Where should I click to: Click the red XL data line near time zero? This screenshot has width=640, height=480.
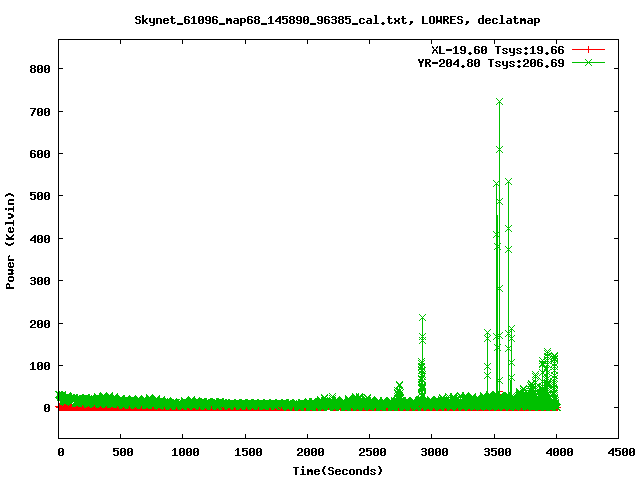(66, 408)
